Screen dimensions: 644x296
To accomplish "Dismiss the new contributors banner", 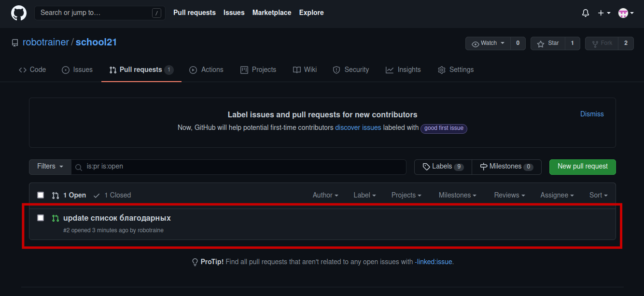I will coord(592,114).
